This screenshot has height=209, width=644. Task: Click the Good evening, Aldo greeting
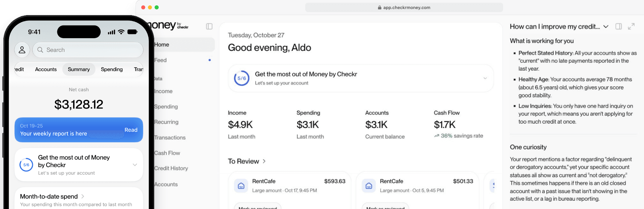tap(269, 48)
